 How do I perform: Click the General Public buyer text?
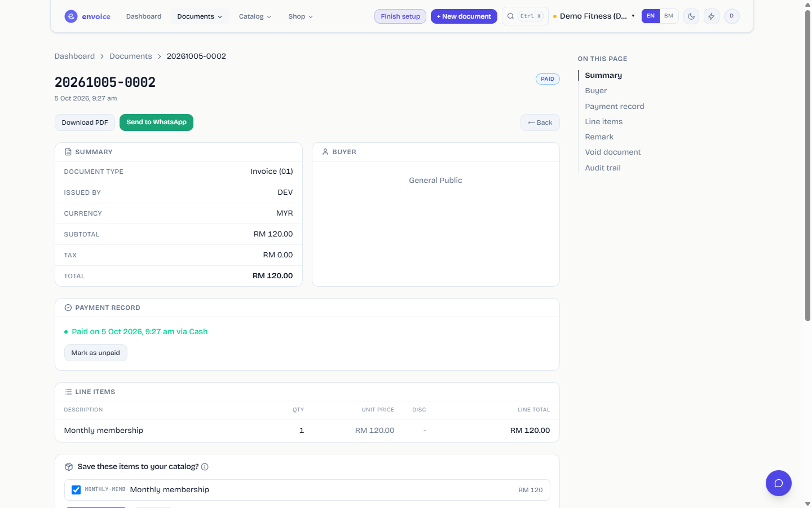pos(435,180)
